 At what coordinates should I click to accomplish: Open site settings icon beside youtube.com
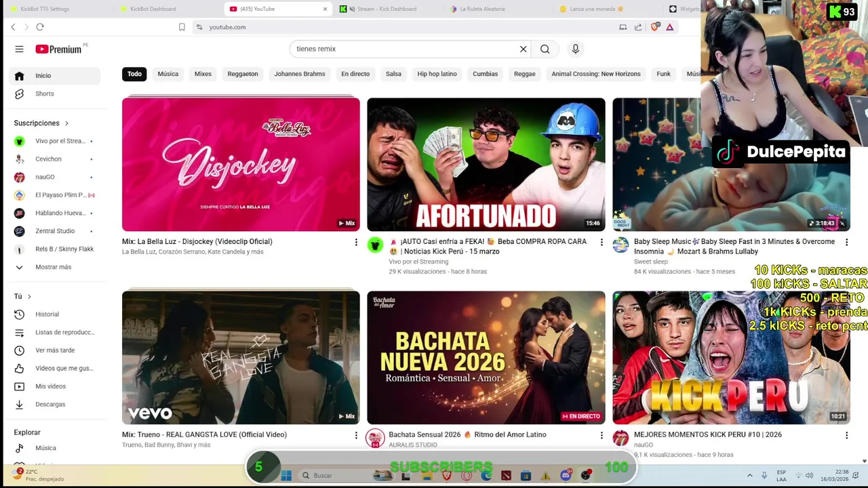199,27
